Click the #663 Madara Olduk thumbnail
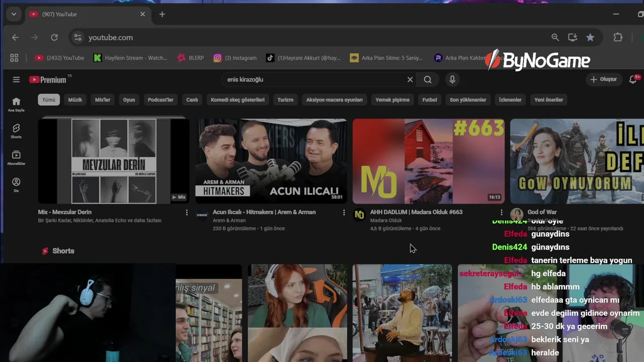This screenshot has height=362, width=644. [428, 161]
